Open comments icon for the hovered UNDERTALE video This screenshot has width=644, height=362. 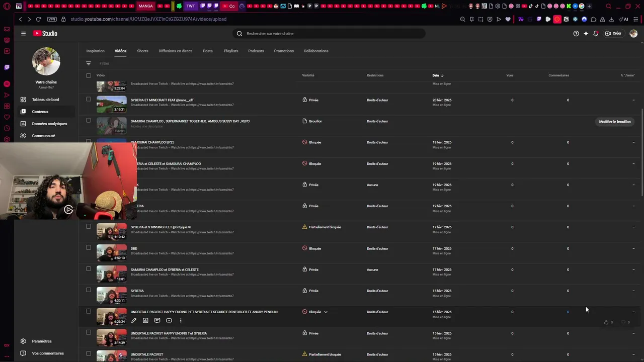[157, 320]
